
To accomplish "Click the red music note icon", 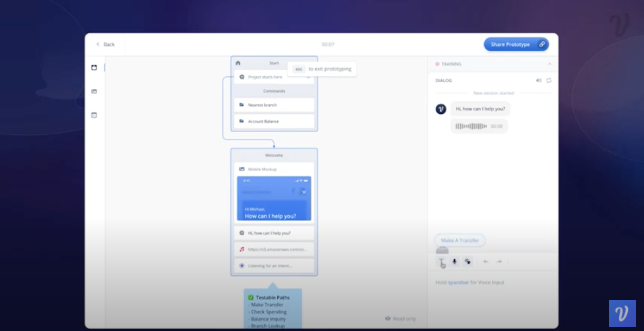I will click(x=241, y=249).
